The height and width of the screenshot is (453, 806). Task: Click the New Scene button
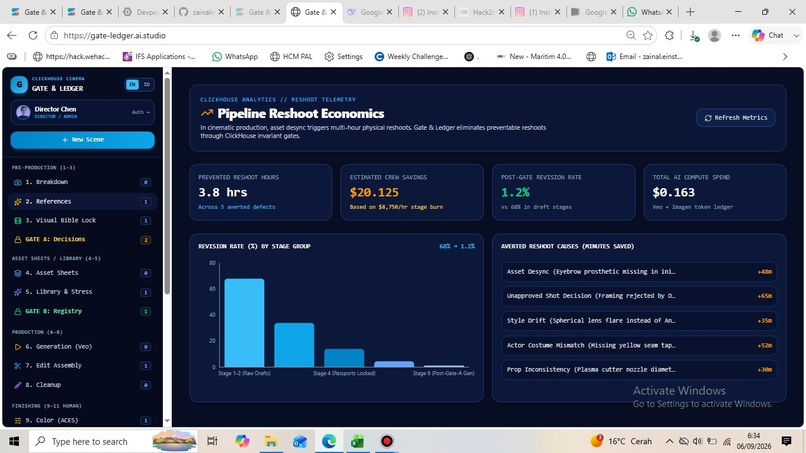(x=82, y=140)
